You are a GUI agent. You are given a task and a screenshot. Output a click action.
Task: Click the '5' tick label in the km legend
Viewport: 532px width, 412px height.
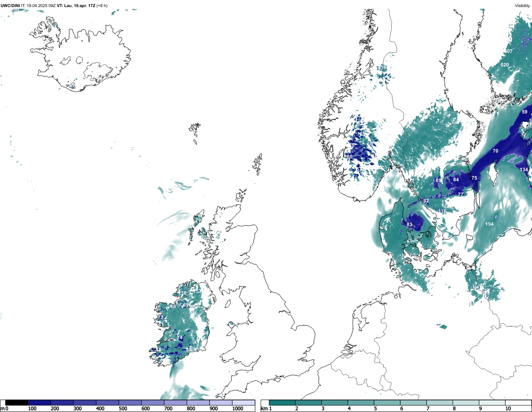pos(375,409)
